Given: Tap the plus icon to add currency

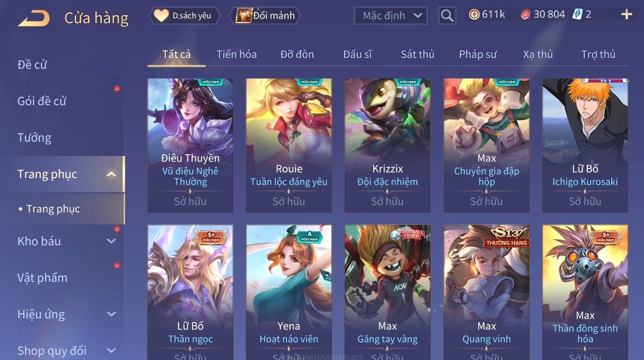Looking at the screenshot, I should coord(626,15).
